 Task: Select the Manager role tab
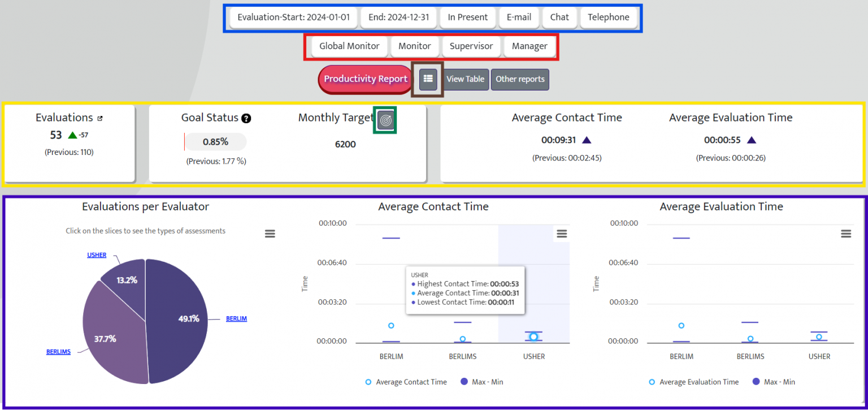tap(530, 46)
